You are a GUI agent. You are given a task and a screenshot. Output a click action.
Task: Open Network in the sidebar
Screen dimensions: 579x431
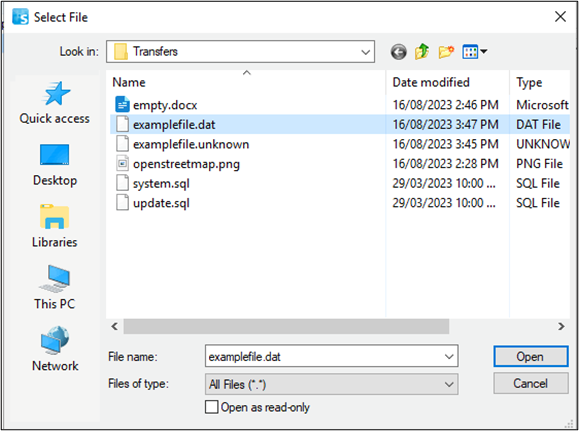tap(55, 349)
